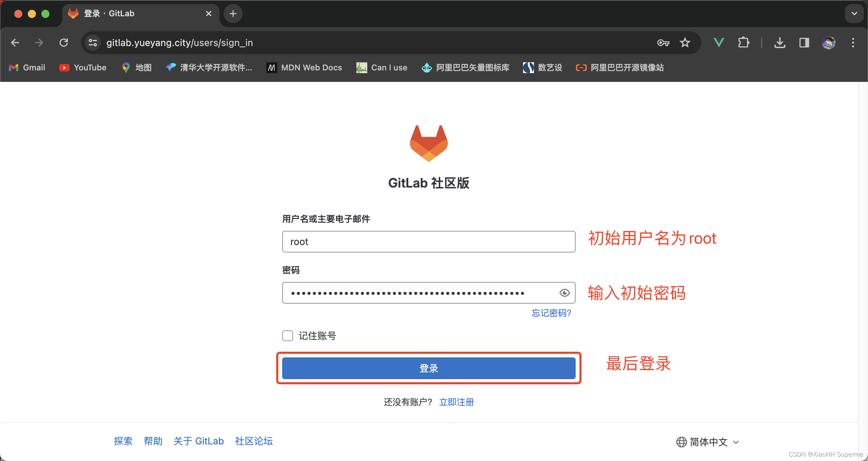
Task: Open the 立即注册 registration link
Action: (x=456, y=402)
